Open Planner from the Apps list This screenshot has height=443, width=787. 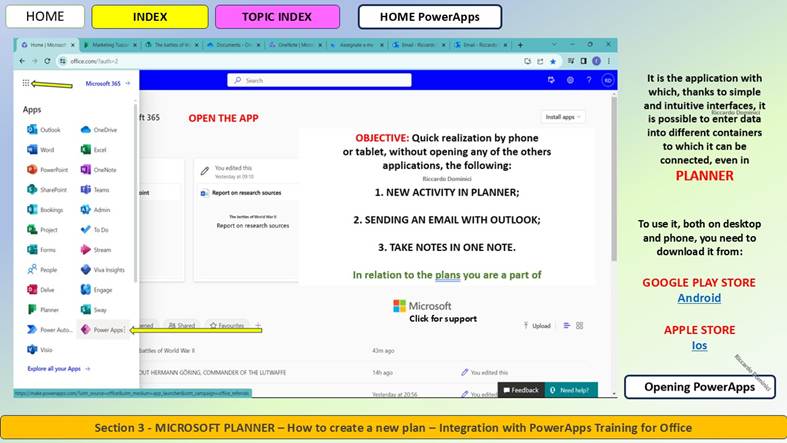(x=43, y=310)
